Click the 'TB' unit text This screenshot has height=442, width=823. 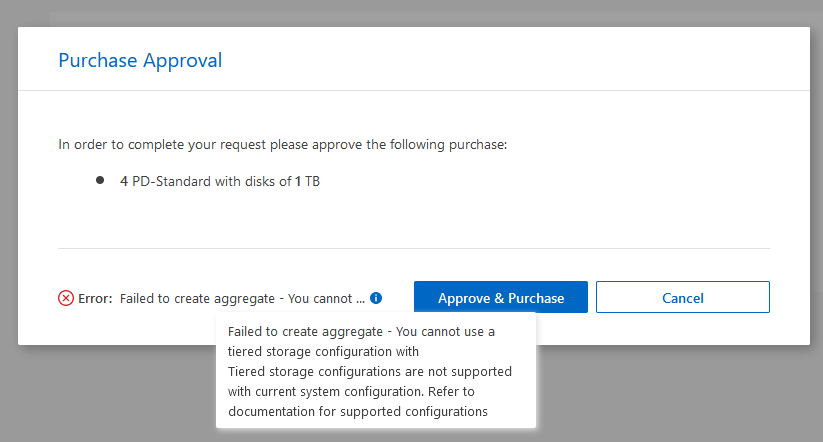[x=312, y=181]
